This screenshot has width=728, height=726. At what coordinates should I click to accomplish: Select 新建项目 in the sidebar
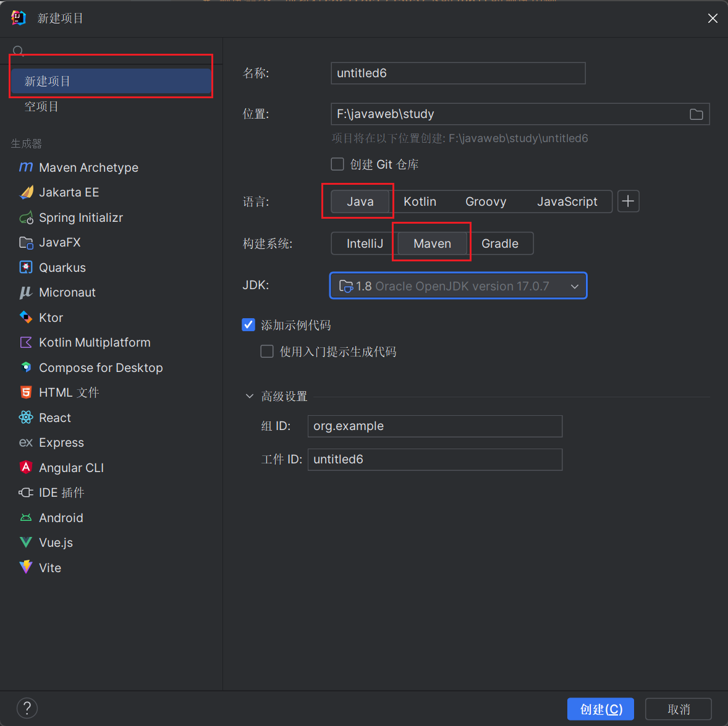(x=111, y=81)
